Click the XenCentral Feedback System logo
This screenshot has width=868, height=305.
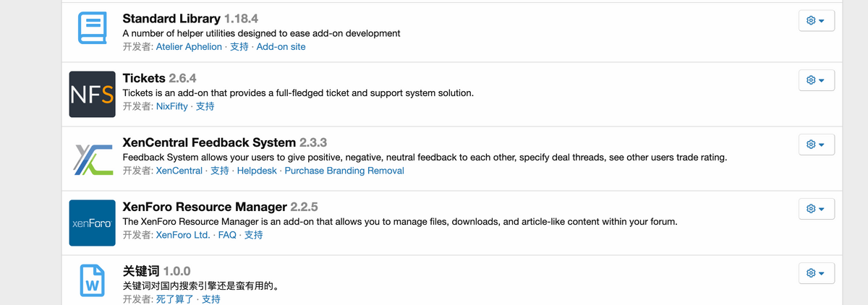(x=93, y=159)
